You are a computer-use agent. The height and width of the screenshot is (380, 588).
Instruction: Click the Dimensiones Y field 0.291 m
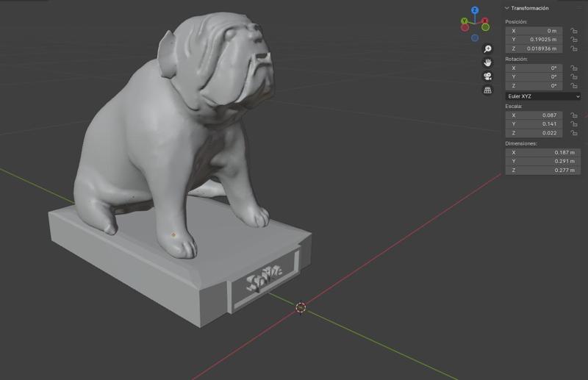[x=542, y=161]
